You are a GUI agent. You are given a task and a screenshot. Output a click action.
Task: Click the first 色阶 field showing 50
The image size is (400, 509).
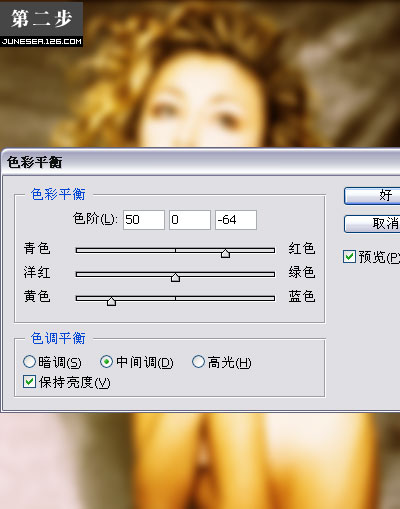(144, 220)
